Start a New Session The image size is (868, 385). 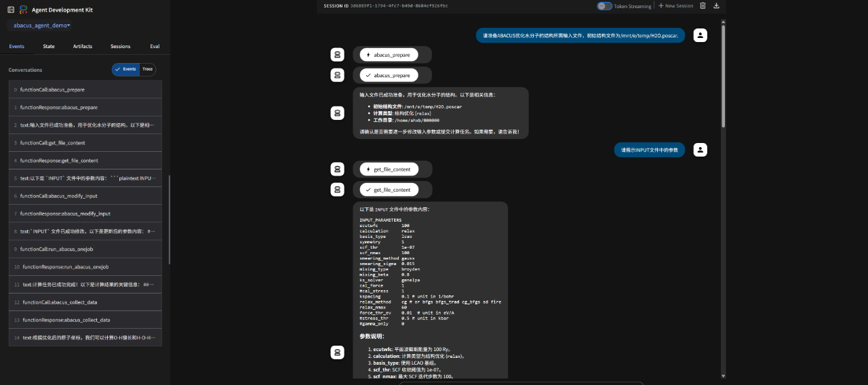point(675,5)
